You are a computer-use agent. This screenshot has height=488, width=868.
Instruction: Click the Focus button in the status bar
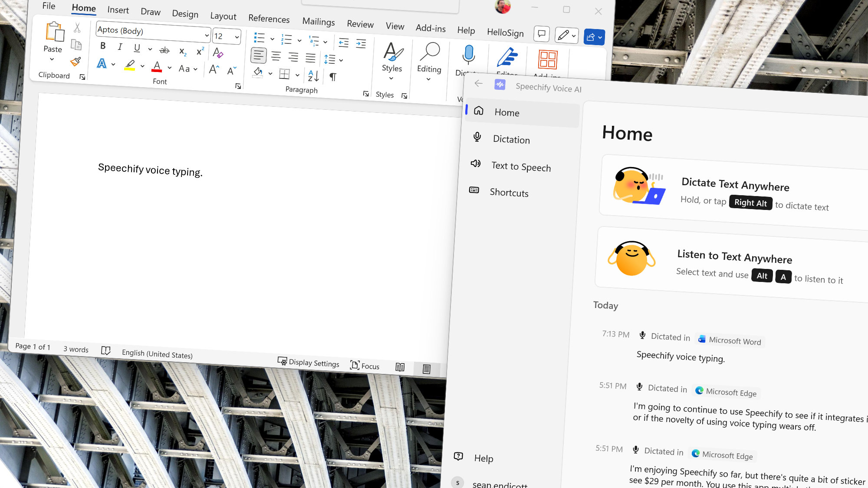pyautogui.click(x=365, y=366)
